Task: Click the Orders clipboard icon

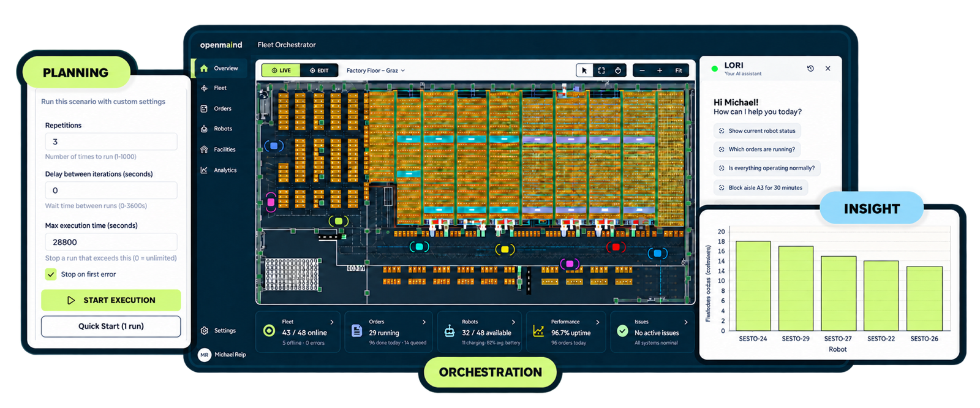Action: pyautogui.click(x=204, y=108)
